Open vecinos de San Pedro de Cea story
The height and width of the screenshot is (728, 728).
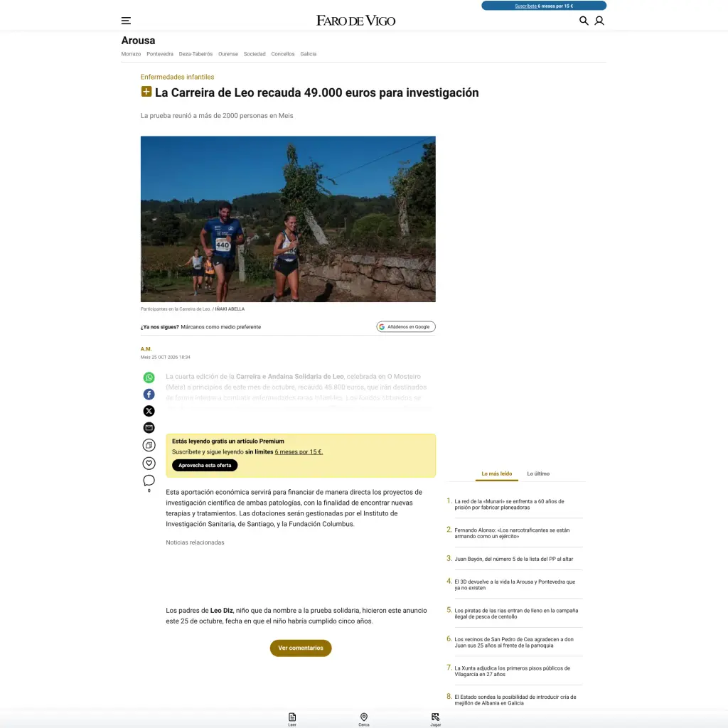pos(514,642)
